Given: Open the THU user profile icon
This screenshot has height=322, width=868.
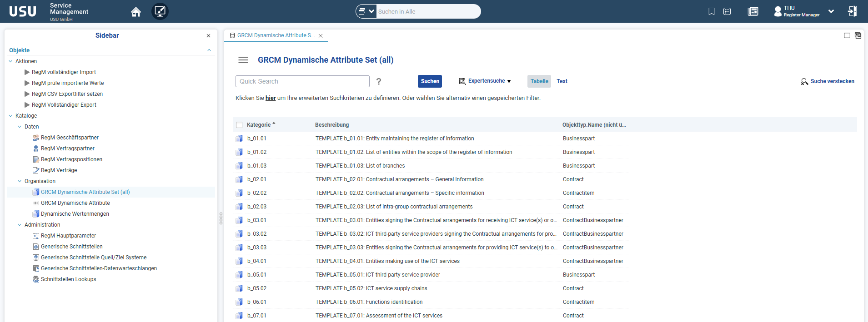Looking at the screenshot, I should 778,11.
